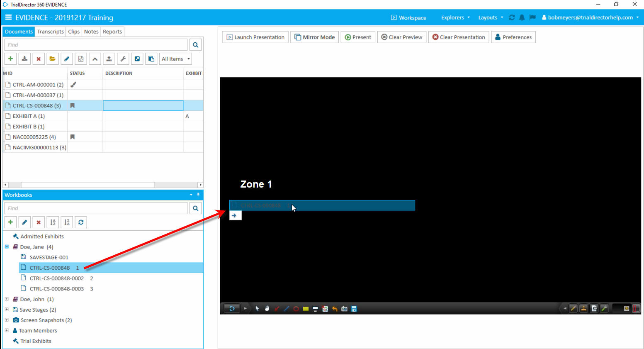Click Clear Preview button
Image resolution: width=644 pixels, height=349 pixels.
pyautogui.click(x=402, y=37)
